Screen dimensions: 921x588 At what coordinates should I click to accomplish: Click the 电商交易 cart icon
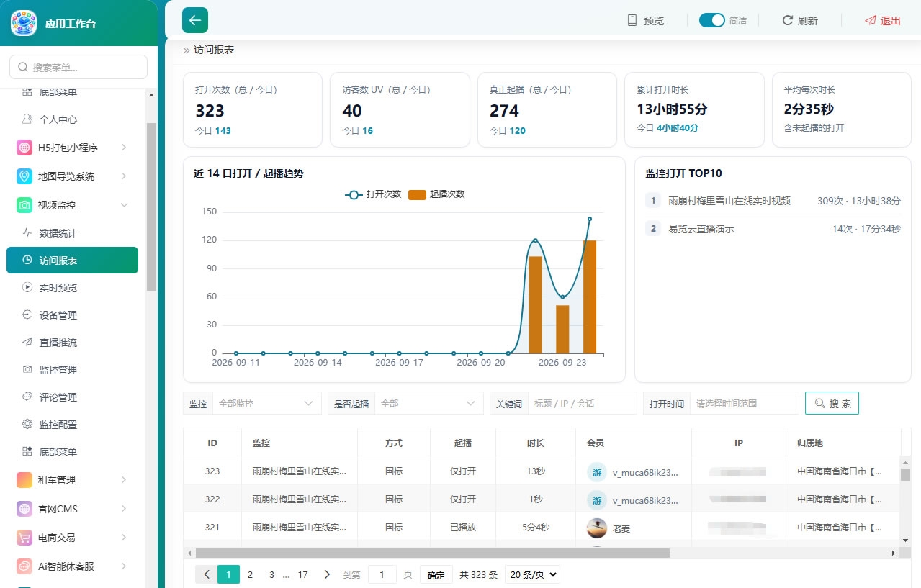[x=24, y=538]
